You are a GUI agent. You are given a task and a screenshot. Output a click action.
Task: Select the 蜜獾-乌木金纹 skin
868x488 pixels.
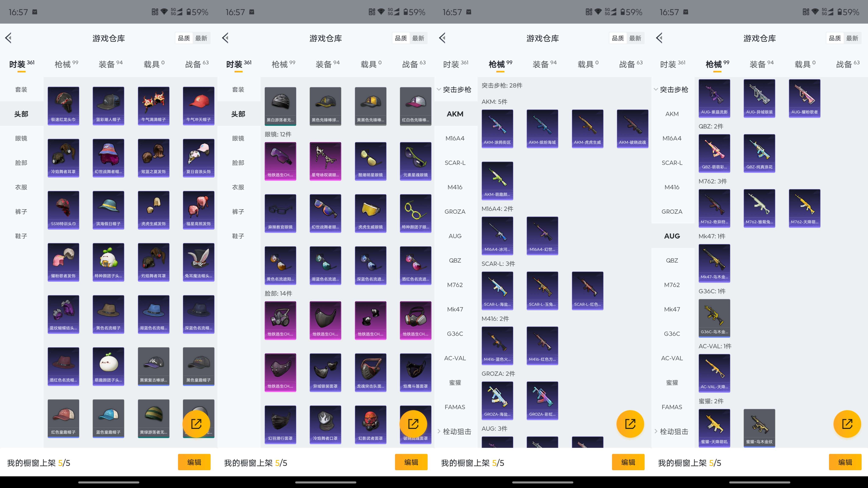(x=759, y=428)
